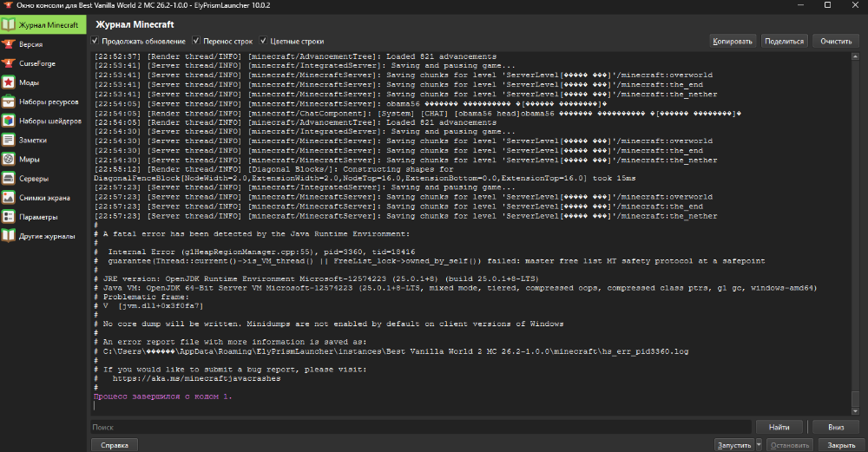Toggle Перенос строк checkbox
The height and width of the screenshot is (452, 868).
[x=196, y=41]
